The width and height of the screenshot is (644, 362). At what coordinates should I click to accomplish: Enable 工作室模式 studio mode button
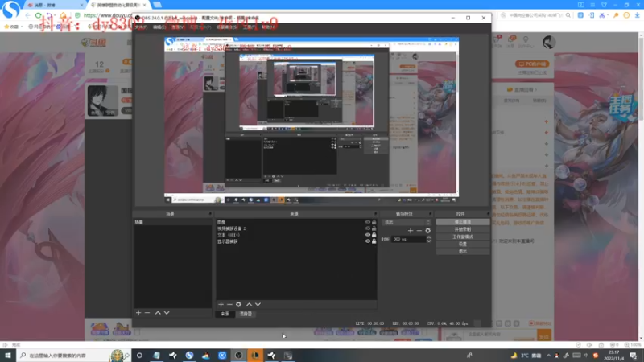463,237
